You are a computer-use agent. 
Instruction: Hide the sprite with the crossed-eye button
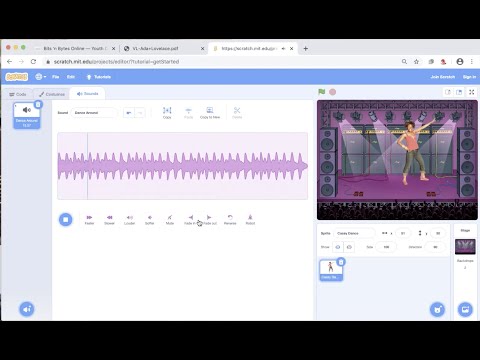349,247
